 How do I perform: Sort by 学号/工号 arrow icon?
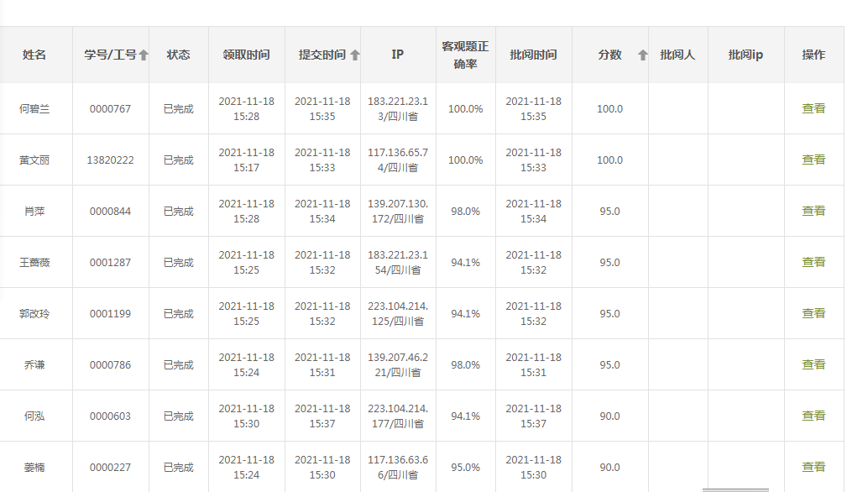(144, 55)
